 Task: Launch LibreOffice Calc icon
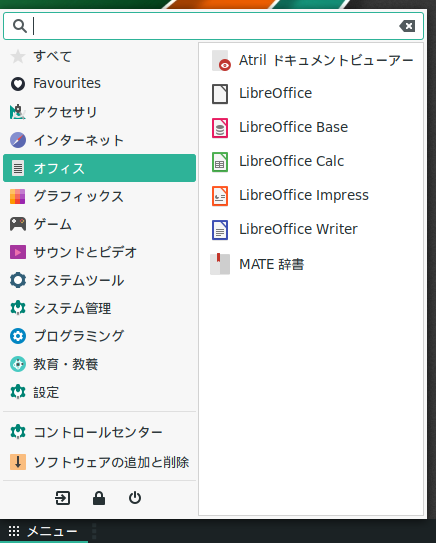tap(220, 162)
